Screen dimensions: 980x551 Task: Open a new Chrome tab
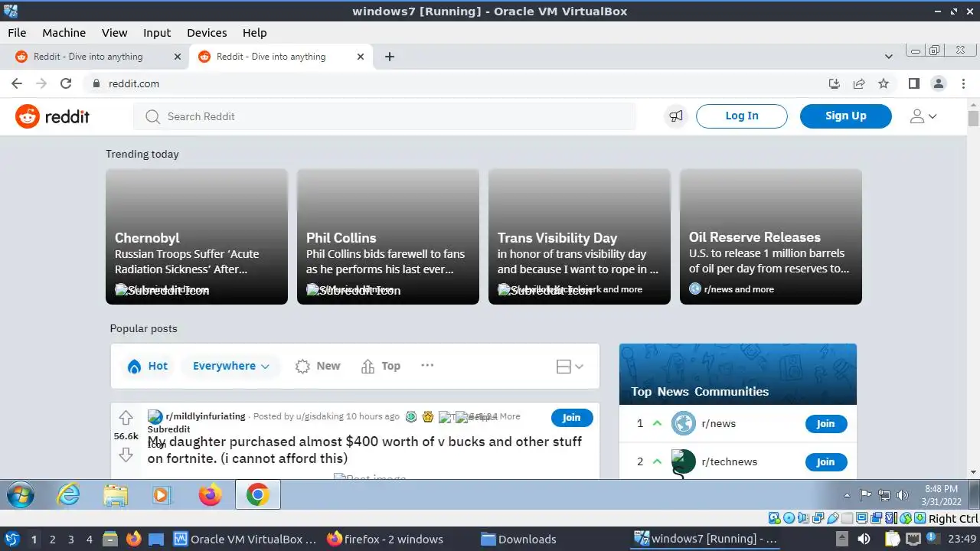click(x=389, y=57)
